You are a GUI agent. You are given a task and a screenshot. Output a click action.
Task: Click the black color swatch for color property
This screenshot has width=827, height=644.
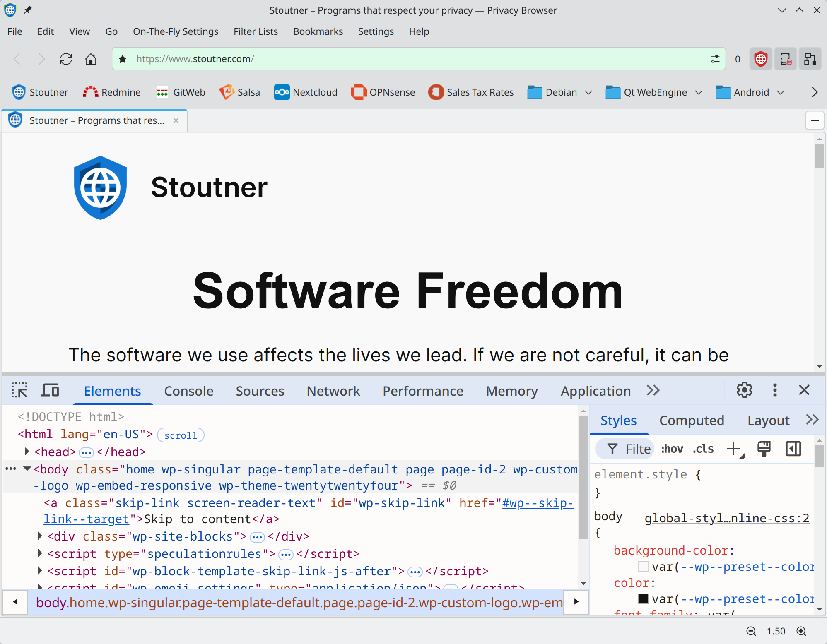click(643, 599)
